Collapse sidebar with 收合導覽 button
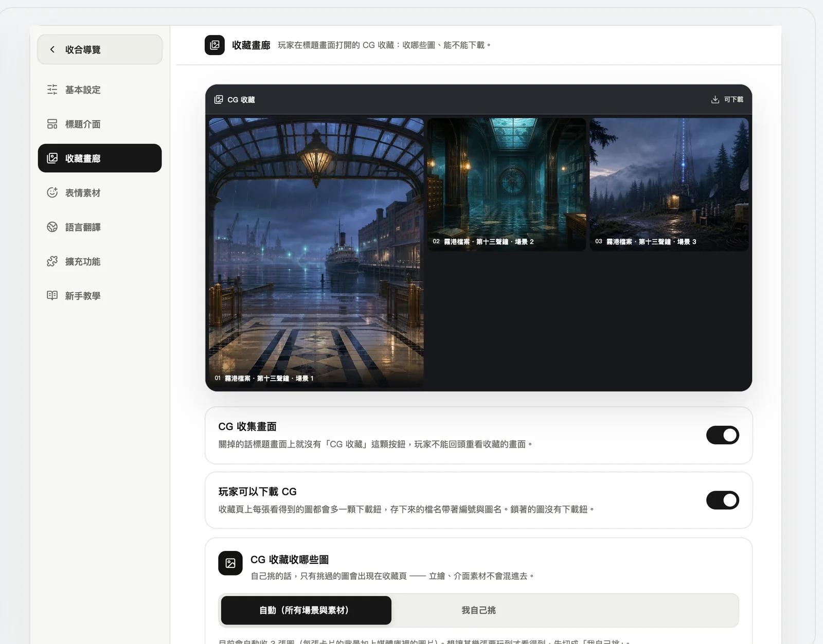This screenshot has width=823, height=644. (100, 49)
